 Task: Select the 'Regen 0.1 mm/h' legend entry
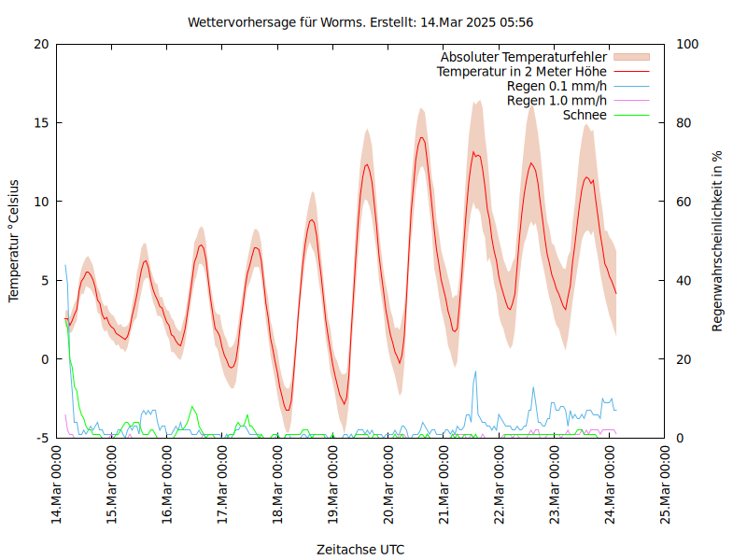click(557, 86)
